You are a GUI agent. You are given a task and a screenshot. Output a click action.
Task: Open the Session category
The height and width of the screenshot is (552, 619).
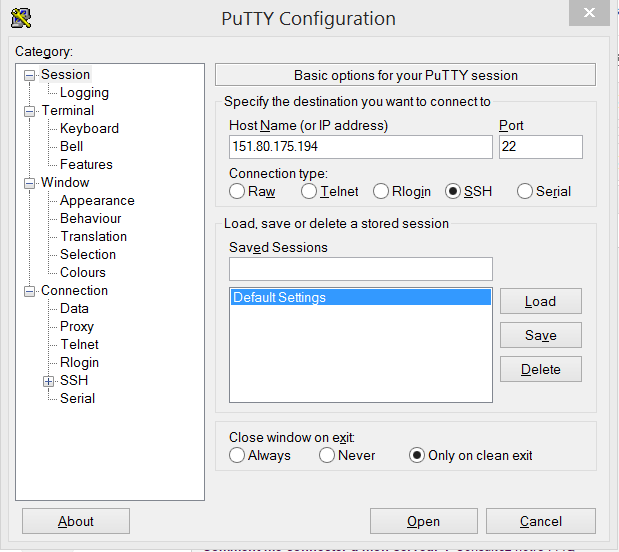[x=66, y=75]
